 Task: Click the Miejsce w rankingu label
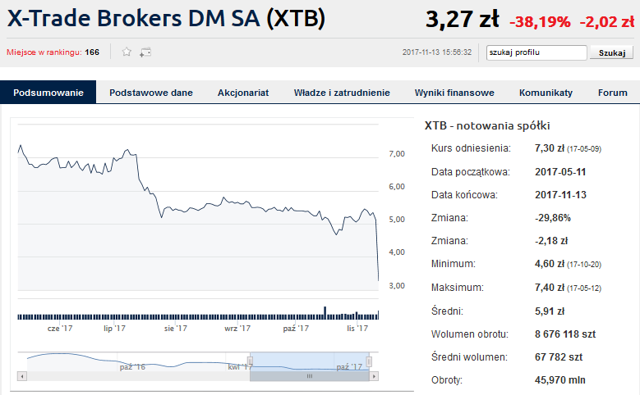(44, 52)
